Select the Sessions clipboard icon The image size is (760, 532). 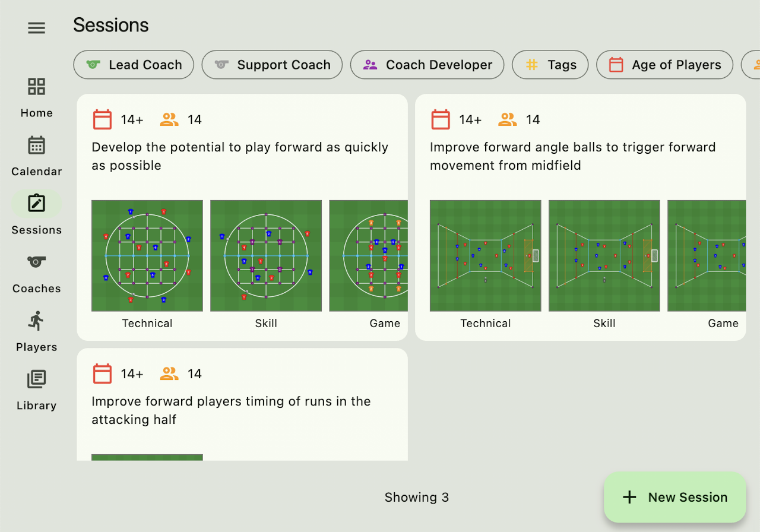[36, 204]
